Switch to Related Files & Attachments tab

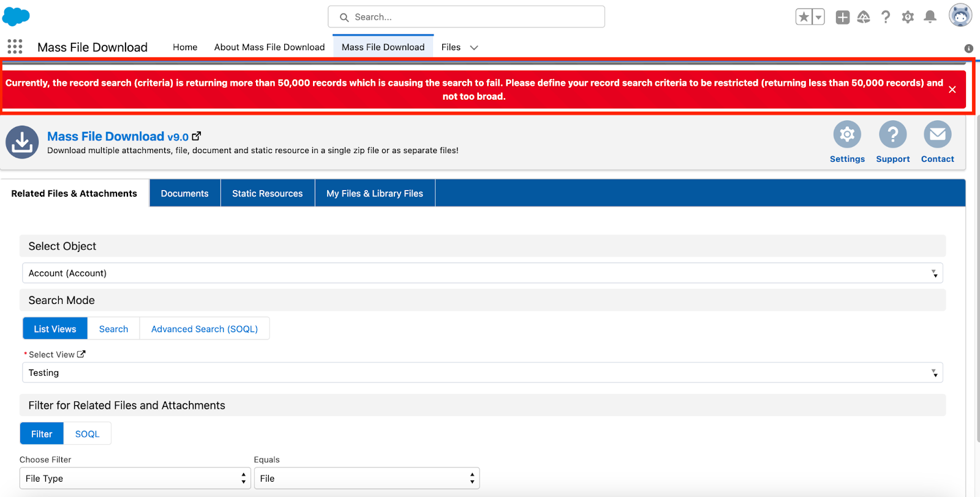(x=74, y=193)
